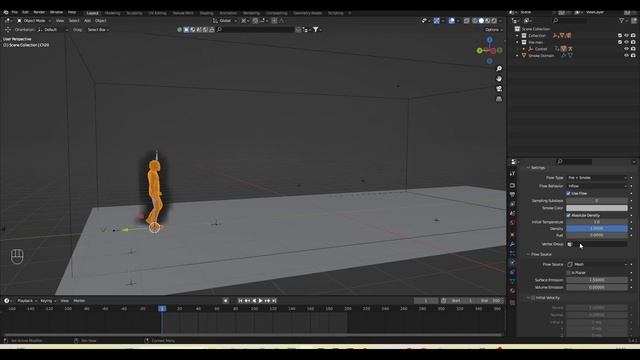Toggle viewport overlays icon
This screenshot has height=360, width=640.
(451, 20)
